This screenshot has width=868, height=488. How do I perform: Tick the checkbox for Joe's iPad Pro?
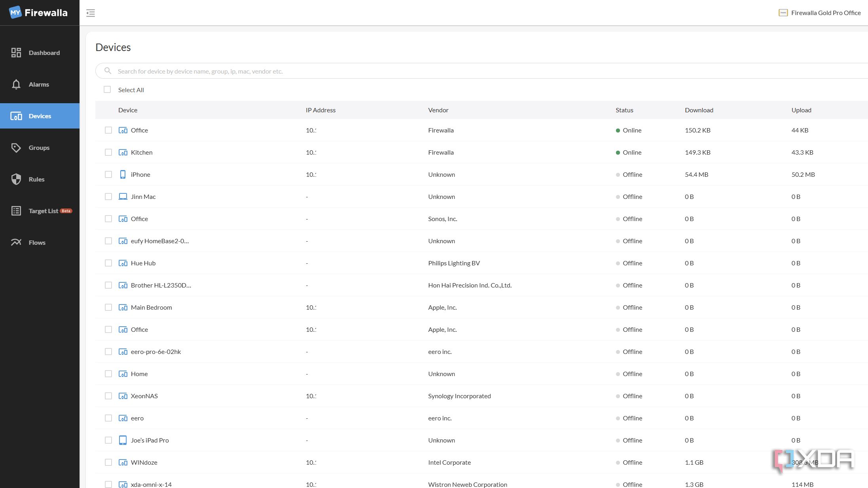[108, 440]
